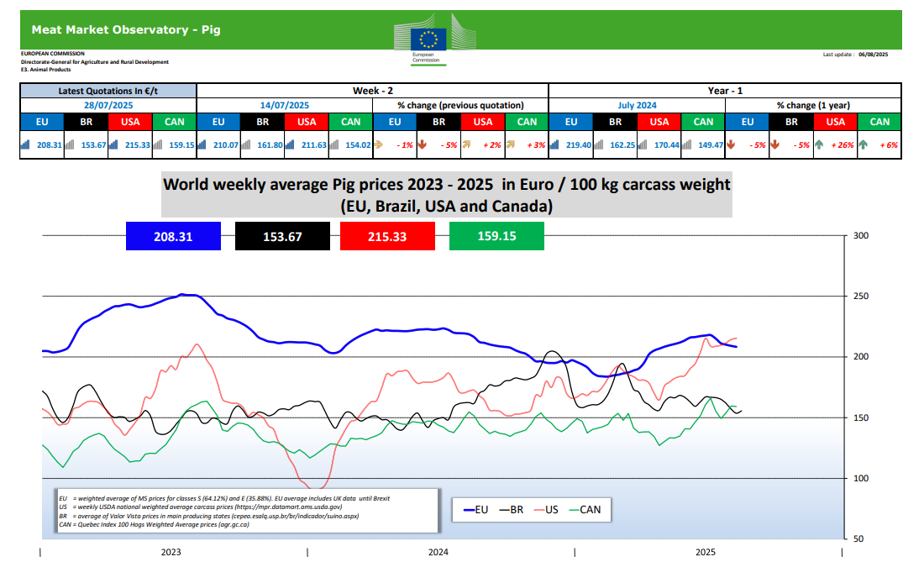This screenshot has width=924, height=588.
Task: Click the red down arrow next to Week-2 BR -5%
Action: point(422,145)
